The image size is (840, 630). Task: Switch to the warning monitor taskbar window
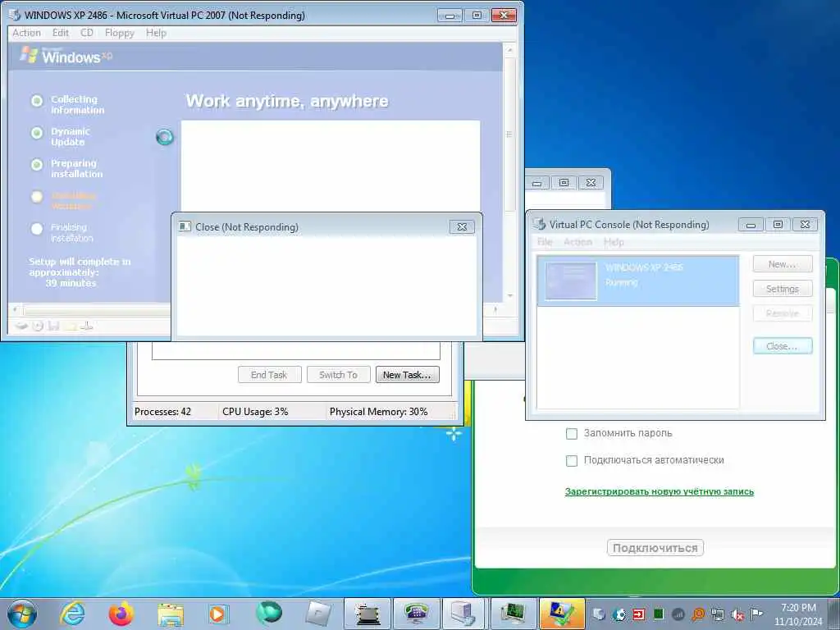pyautogui.click(x=562, y=614)
